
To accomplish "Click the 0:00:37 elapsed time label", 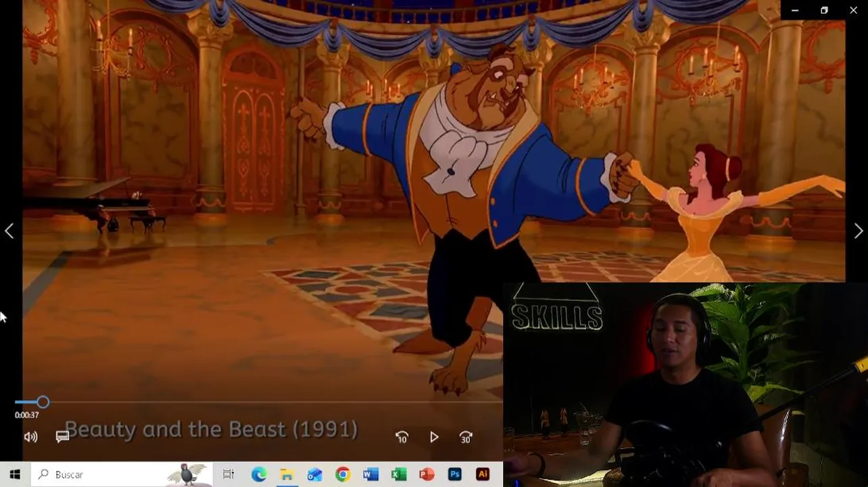I will [x=27, y=415].
